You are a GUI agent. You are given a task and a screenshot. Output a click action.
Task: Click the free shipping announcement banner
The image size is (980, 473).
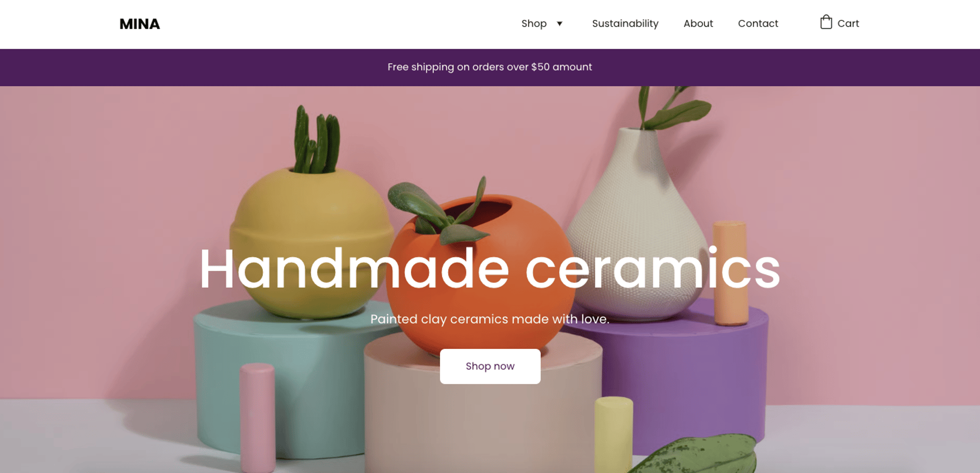click(x=490, y=67)
